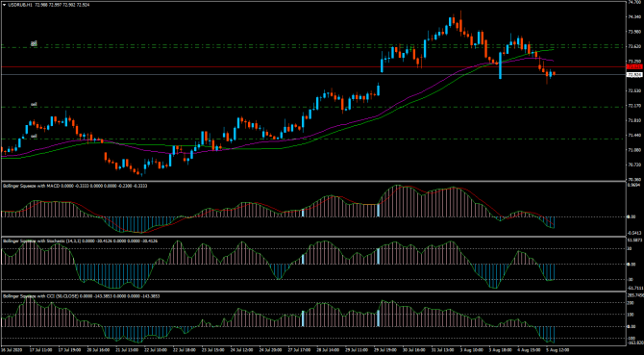The width and height of the screenshot is (644, 355).
Task: Select the white current-price label on the scale
Action: pos(634,75)
